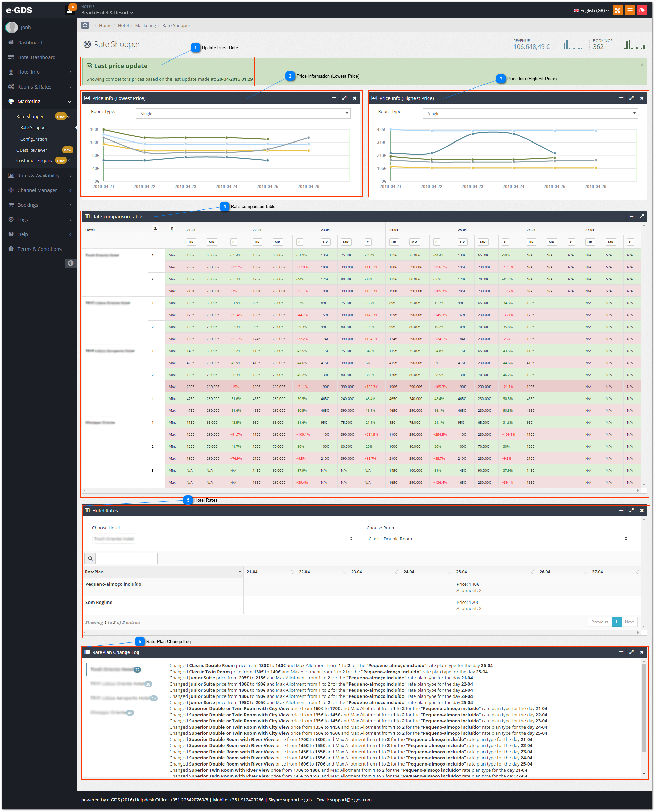The width and height of the screenshot is (655, 812).
Task: Click HP. button under the 21-04 column
Action: click(x=191, y=242)
